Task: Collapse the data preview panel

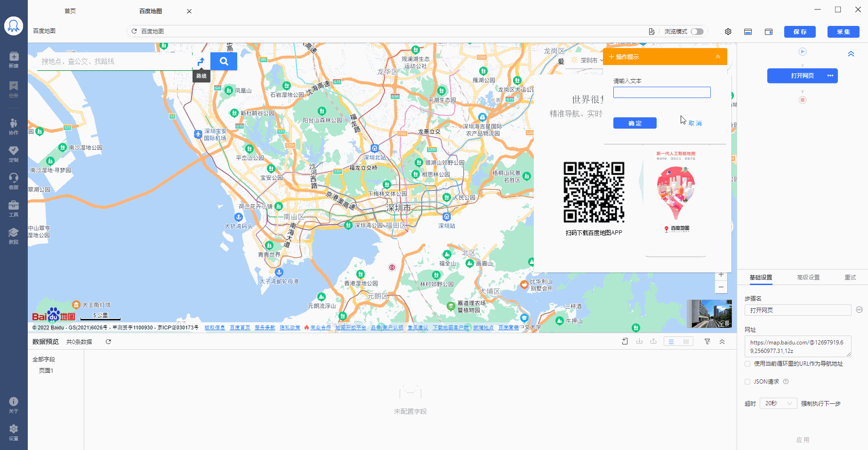Action: pyautogui.click(x=722, y=342)
